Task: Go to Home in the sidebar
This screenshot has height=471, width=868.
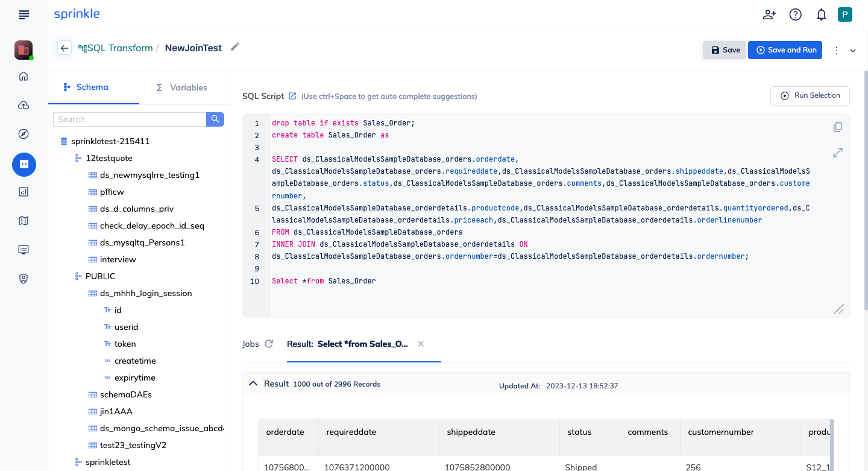Action: pos(24,77)
